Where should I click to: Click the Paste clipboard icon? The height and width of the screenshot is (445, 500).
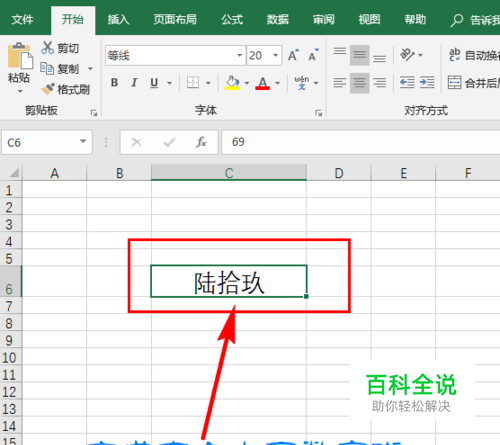[20, 56]
